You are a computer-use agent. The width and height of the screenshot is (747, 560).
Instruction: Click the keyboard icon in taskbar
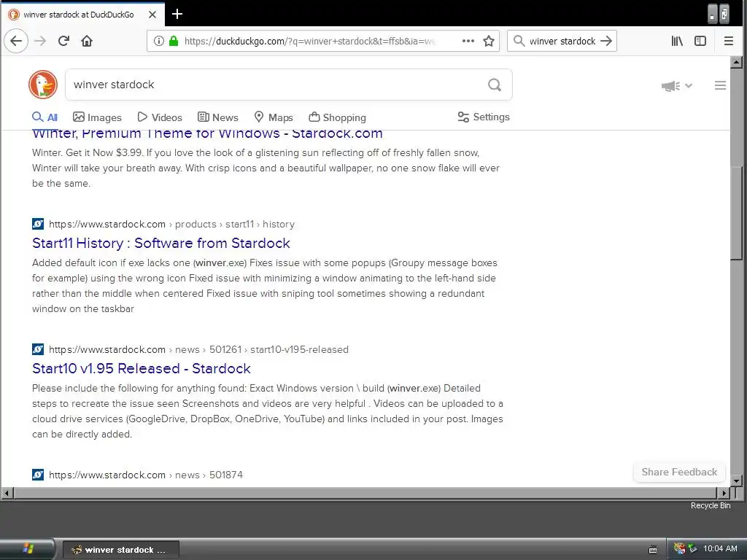(x=653, y=550)
